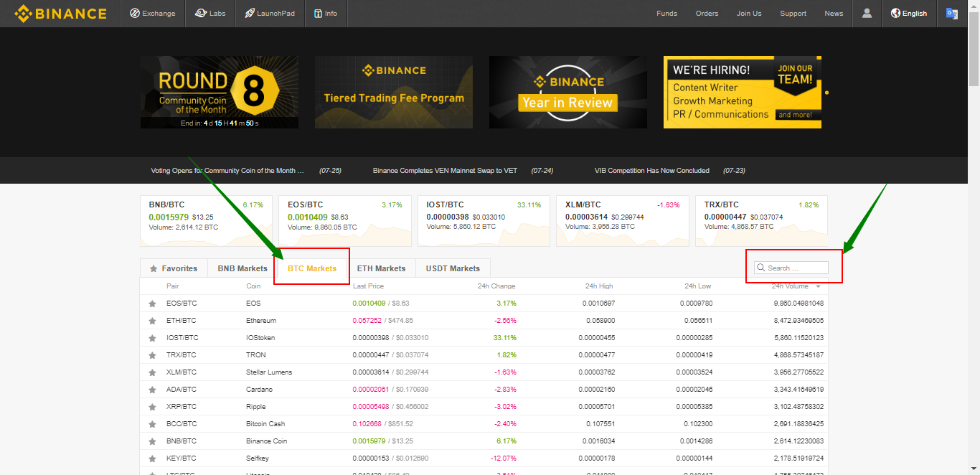Open the Support link
Screen dimensions: 980x475
[793, 13]
